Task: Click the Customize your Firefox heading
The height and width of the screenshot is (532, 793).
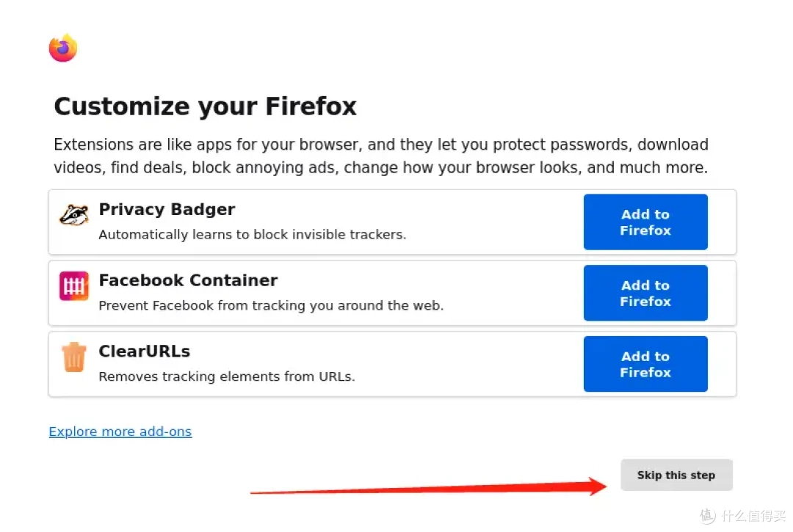Action: (206, 106)
